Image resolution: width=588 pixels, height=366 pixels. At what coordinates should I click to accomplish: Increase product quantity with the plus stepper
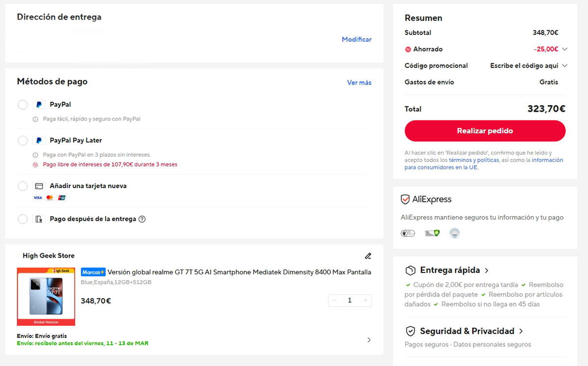(x=365, y=300)
